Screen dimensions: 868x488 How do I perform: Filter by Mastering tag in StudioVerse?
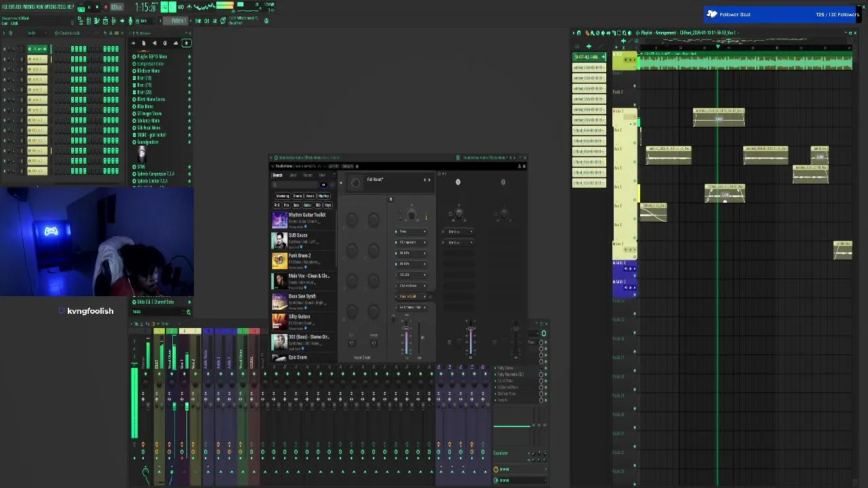click(283, 196)
